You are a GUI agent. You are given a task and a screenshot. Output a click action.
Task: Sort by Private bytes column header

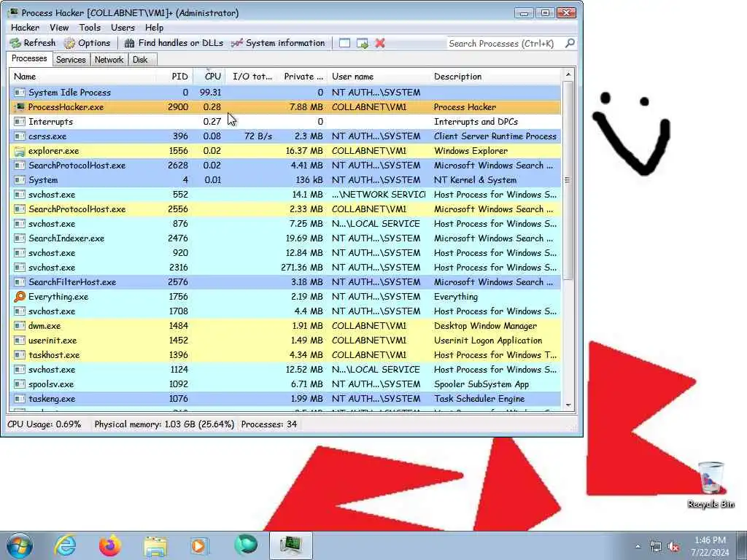pos(303,76)
